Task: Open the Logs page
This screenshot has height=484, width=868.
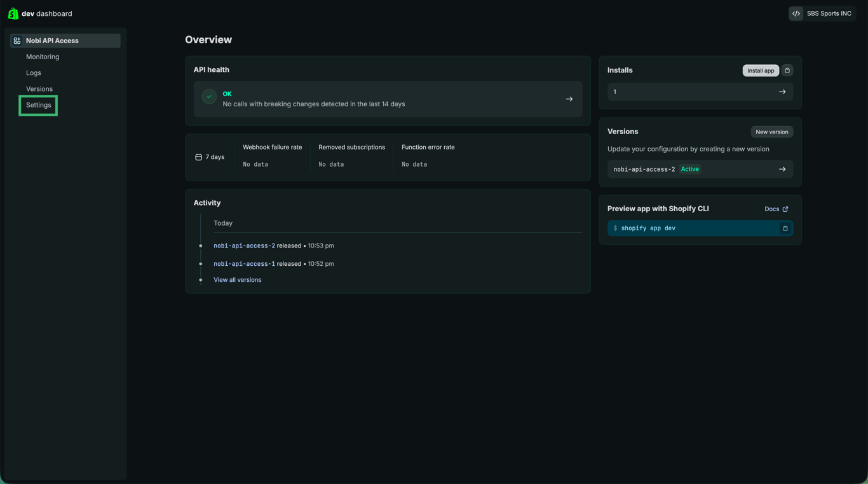Action: [x=34, y=73]
